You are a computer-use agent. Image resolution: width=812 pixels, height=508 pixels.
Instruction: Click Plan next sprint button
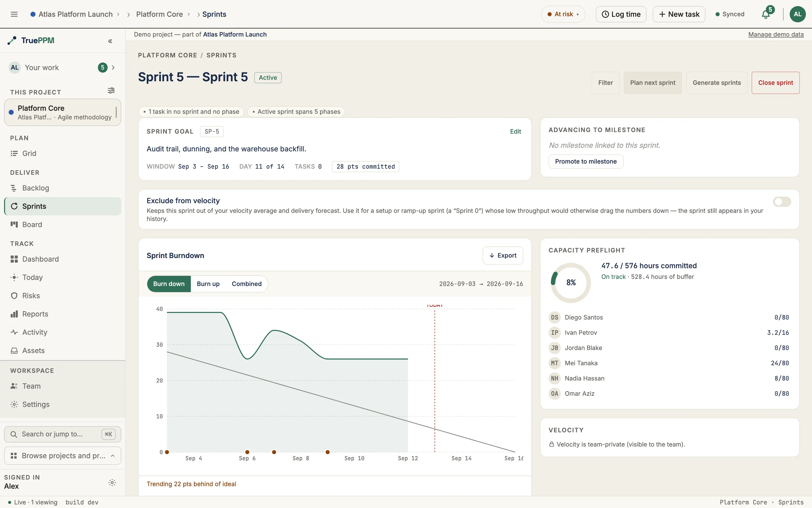[653, 83]
